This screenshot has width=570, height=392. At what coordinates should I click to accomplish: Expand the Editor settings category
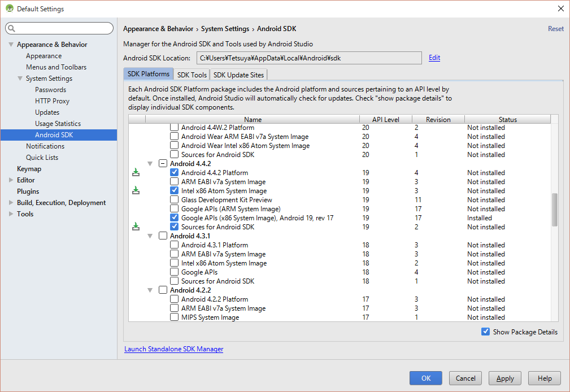coord(11,180)
